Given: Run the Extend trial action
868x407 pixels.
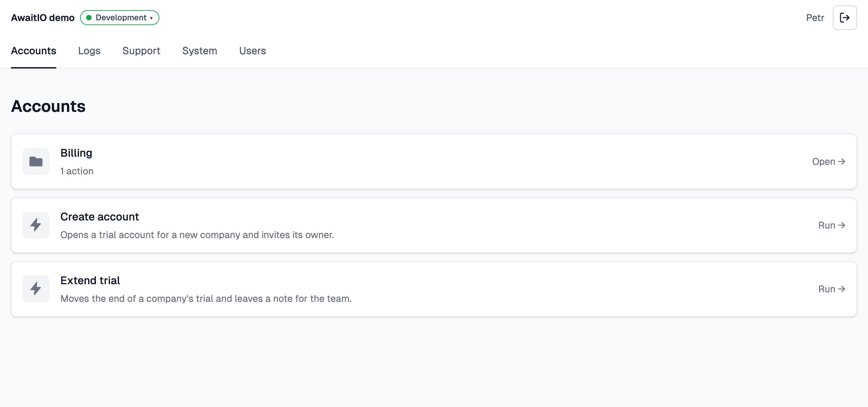Looking at the screenshot, I should tap(832, 289).
